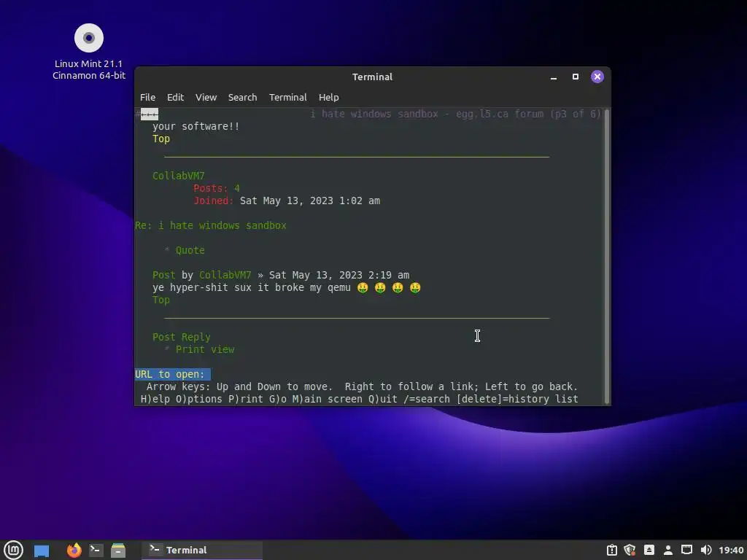Screen dimensions: 747x560
Task: Close the Terminal window
Action: tap(597, 77)
